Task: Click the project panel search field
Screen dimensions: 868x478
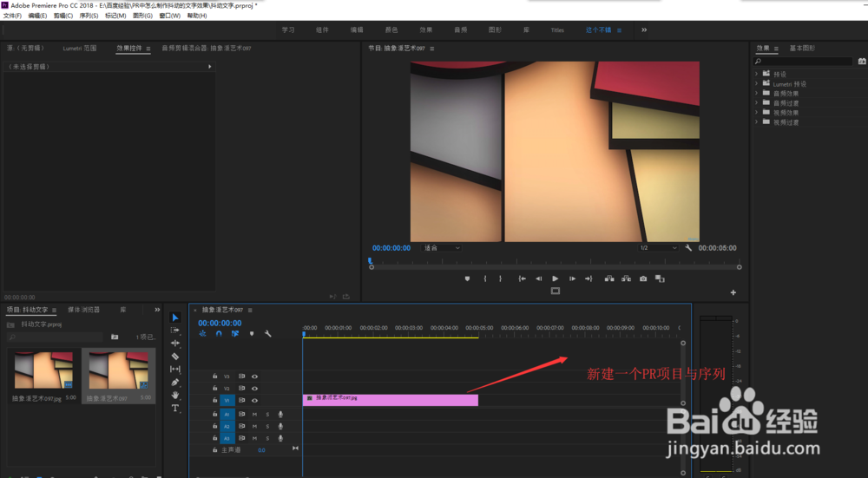Action: (x=55, y=337)
